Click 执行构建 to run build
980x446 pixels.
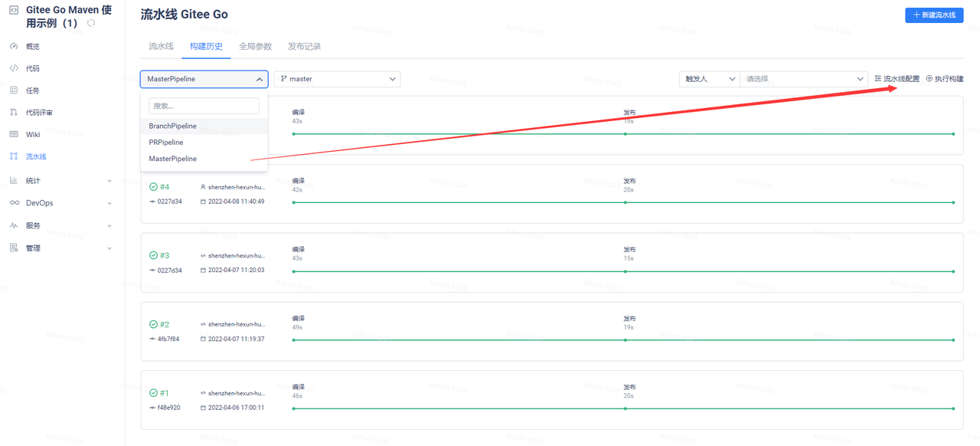tap(945, 79)
